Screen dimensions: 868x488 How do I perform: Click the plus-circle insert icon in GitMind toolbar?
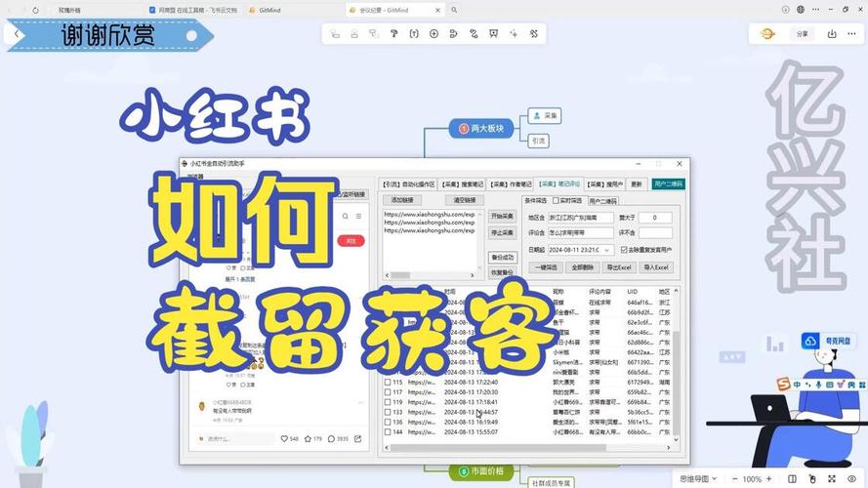coord(434,34)
